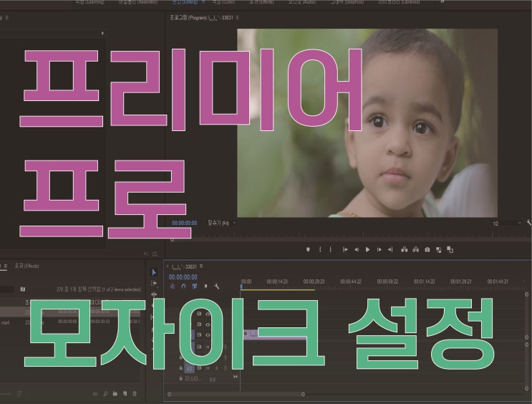Toggle Snap magnet in timeline

pos(183,287)
